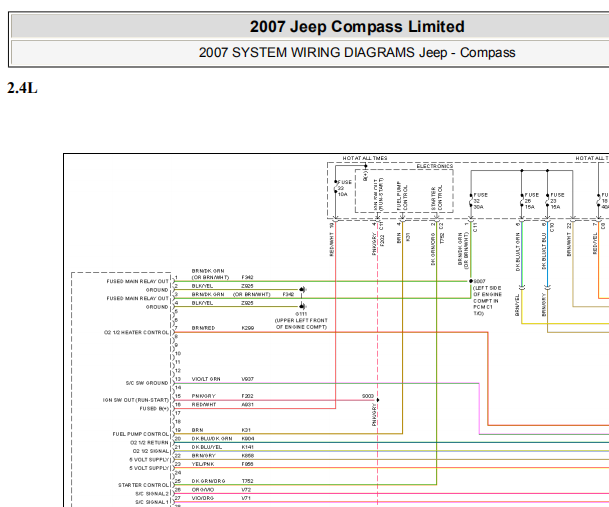The height and width of the screenshot is (507, 609).
Task: Click the "DK BLU/YEL" wire color label
Action: click(x=207, y=447)
